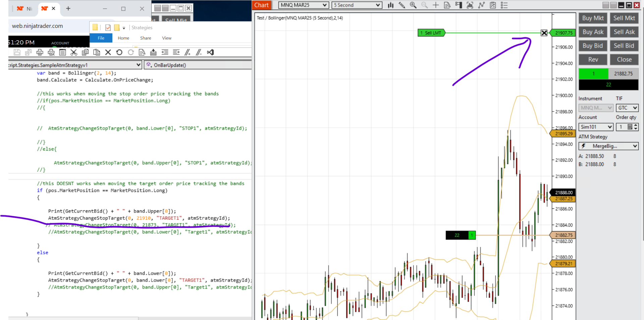Image resolution: width=644 pixels, height=320 pixels.
Task: Open the Sim101 account dropdown
Action: [x=596, y=127]
